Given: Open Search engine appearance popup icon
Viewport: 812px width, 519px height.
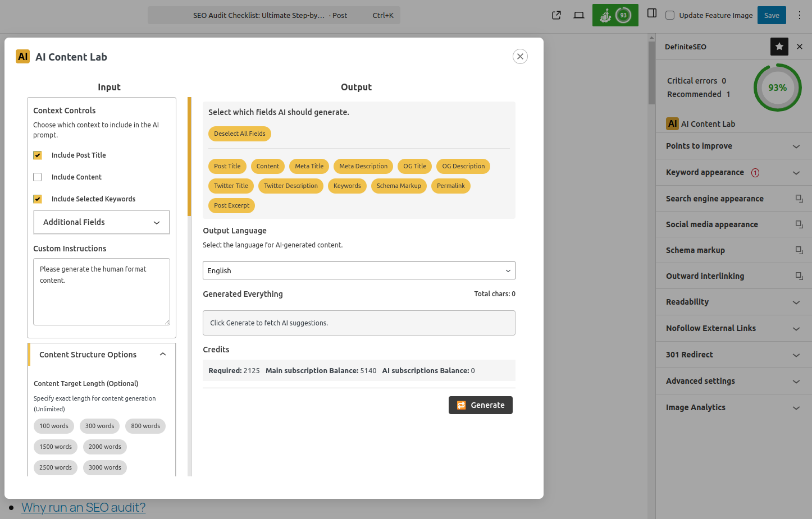Looking at the screenshot, I should point(799,199).
